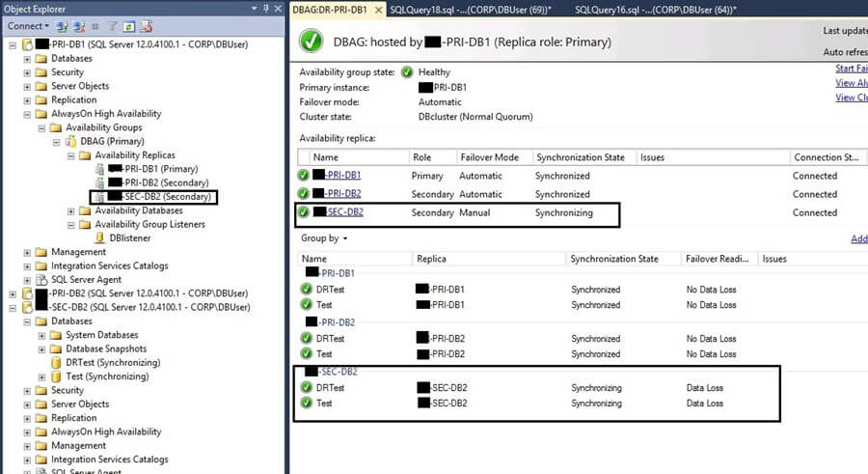Viewport: 868px width, 474px height.
Task: Switch to the SQLQuery16.sql tab
Action: click(654, 9)
